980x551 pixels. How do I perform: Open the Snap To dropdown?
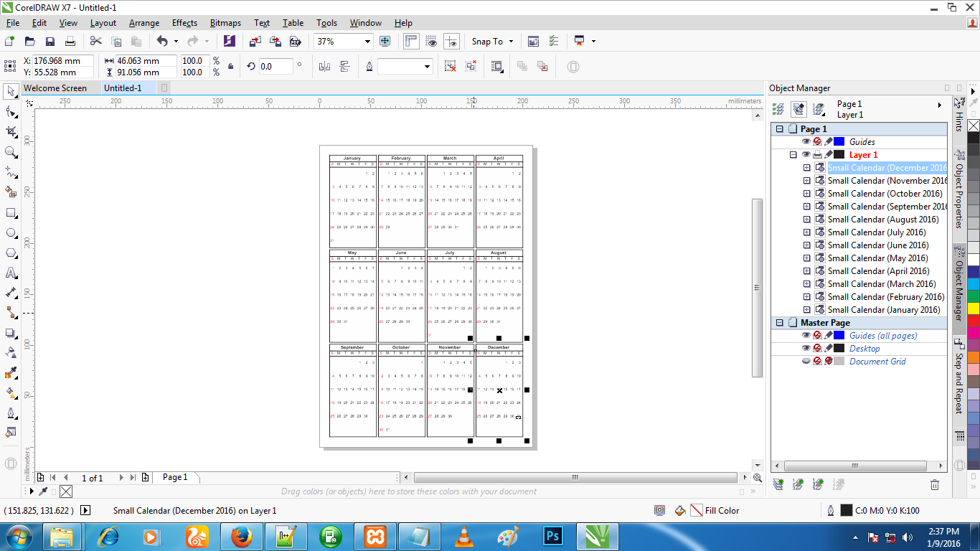coord(493,42)
